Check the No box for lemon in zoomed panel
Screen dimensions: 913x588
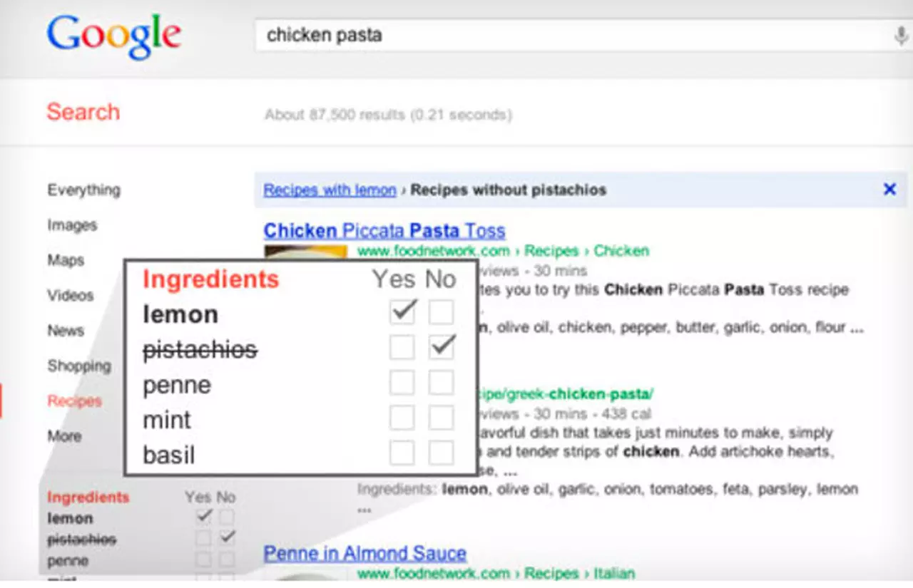click(x=442, y=312)
